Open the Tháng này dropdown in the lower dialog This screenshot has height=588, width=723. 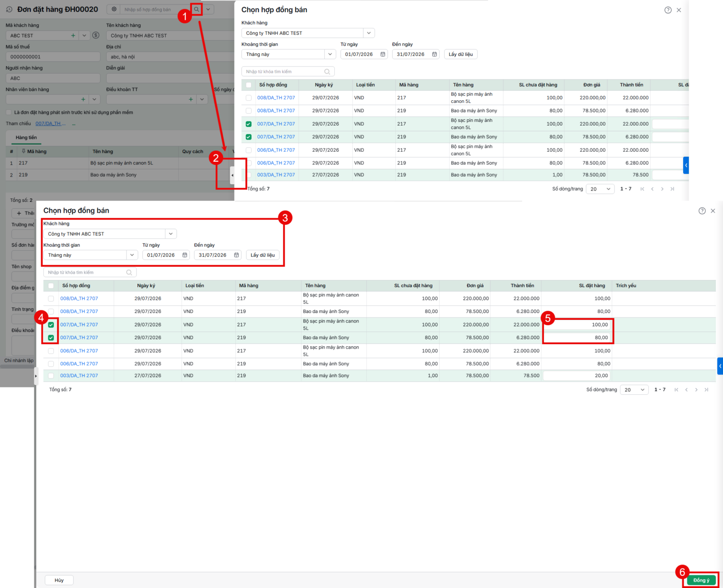[132, 255]
